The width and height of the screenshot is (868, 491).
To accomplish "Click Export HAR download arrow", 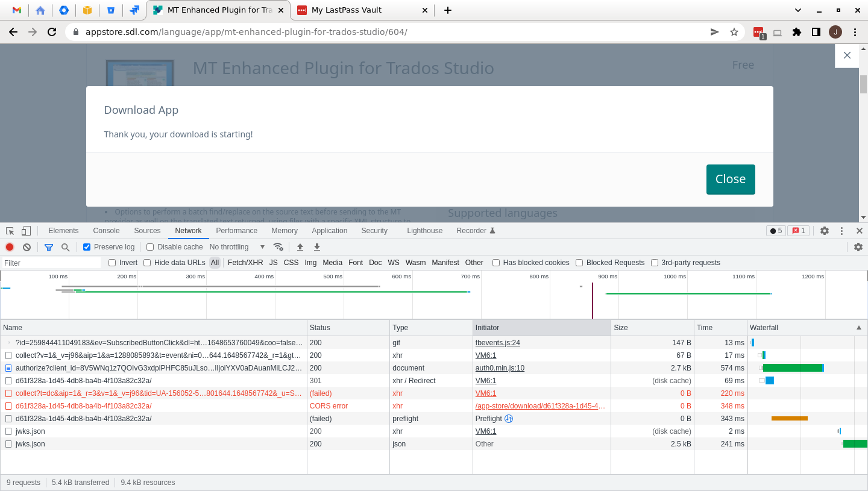I will click(317, 247).
